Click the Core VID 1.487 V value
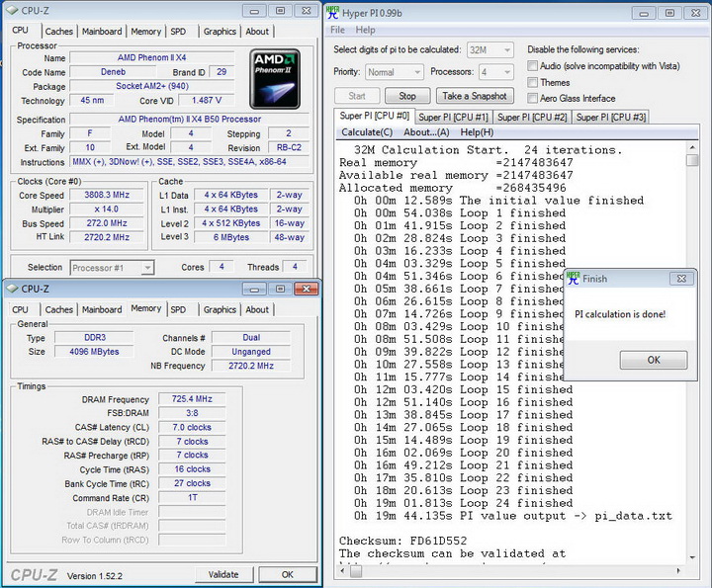Viewport: 712px width, 588px height. tap(207, 100)
